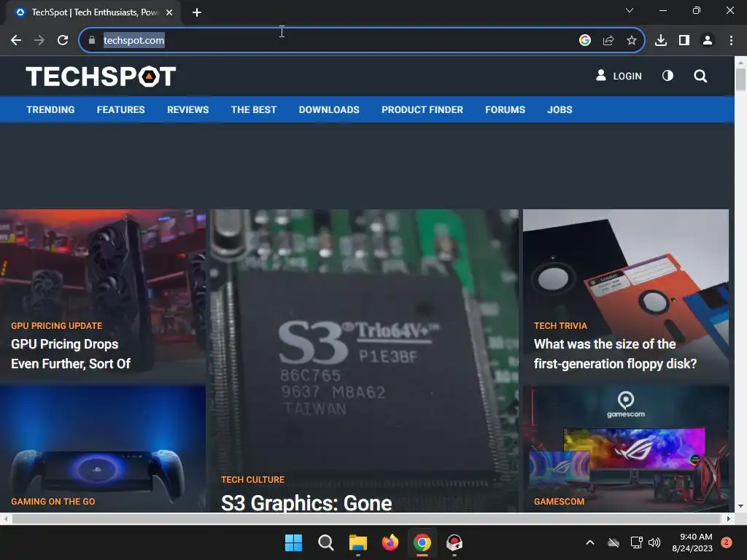Open network settings tray icon
Viewport: 747px width, 560px height.
pos(636,542)
